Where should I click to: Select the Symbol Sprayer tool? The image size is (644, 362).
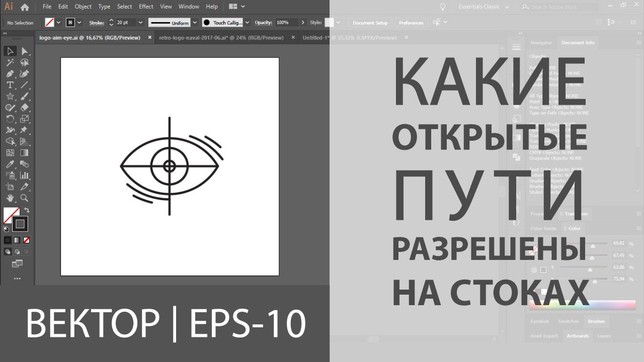click(10, 175)
